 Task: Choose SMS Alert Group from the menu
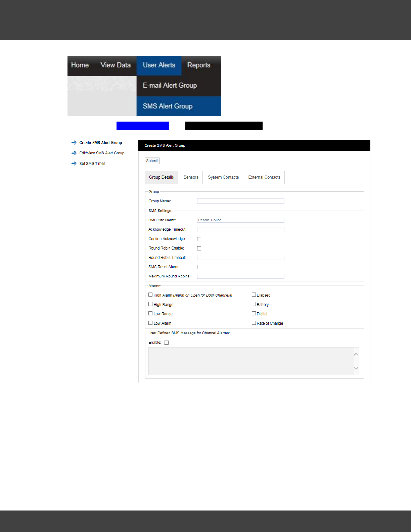[179, 106]
